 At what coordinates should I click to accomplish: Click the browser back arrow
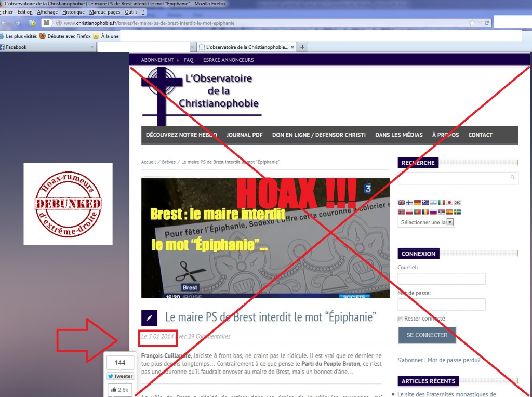[x=4, y=23]
